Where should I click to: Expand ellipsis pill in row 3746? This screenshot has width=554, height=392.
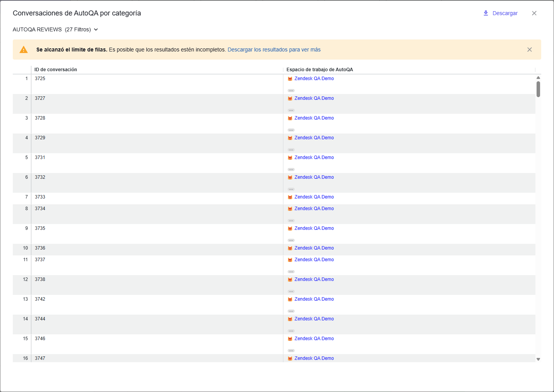[x=291, y=351]
